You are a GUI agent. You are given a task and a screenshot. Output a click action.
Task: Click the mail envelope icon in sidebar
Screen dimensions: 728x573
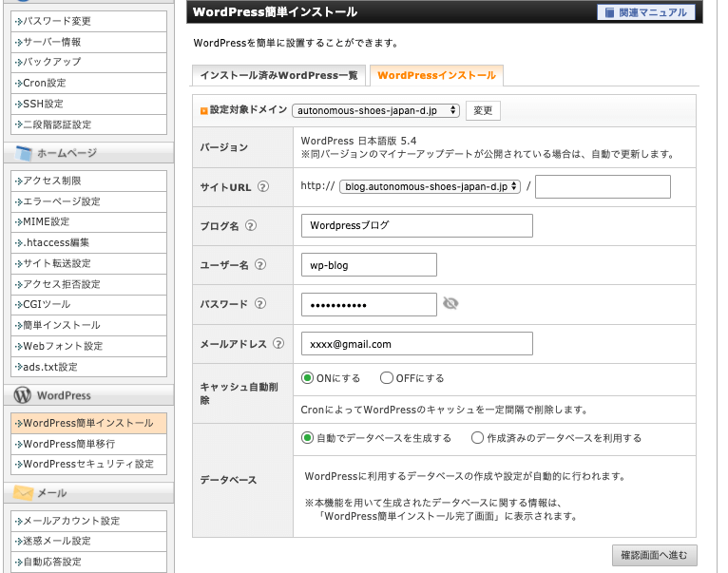click(23, 493)
